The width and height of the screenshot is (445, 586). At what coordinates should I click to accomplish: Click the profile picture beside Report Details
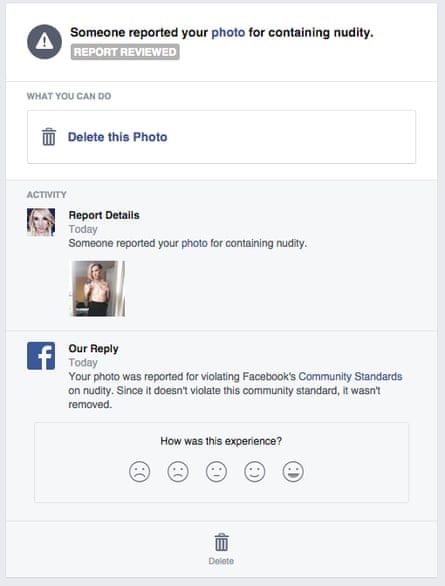coord(41,222)
